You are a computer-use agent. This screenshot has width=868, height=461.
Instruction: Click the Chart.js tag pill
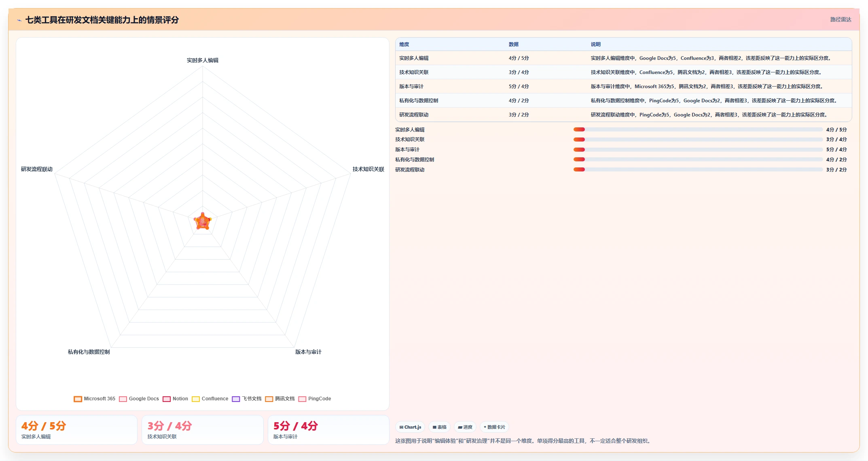(x=410, y=427)
